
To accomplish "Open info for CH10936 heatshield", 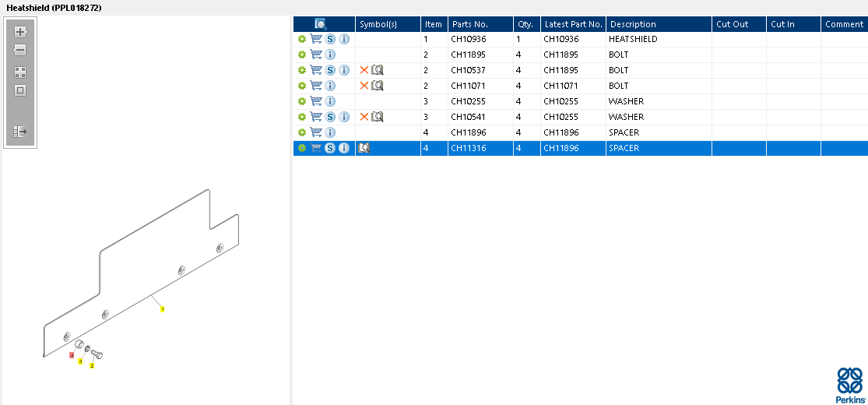I will (x=344, y=39).
